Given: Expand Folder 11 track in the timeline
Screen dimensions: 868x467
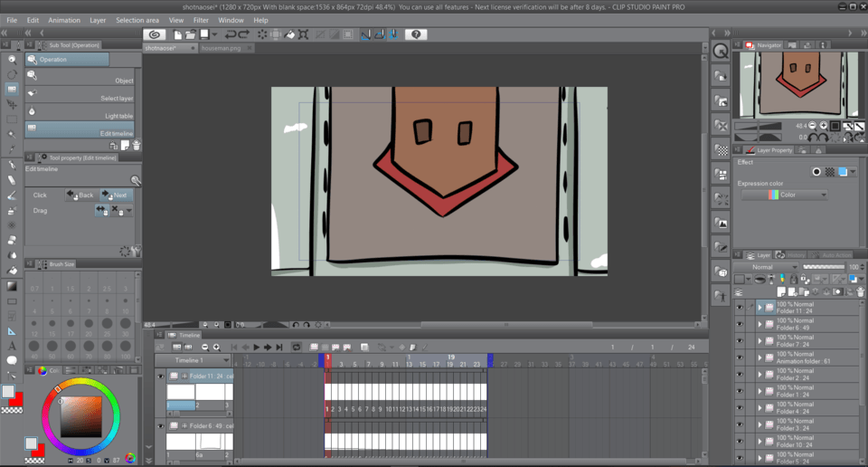Looking at the screenshot, I should click(x=184, y=376).
